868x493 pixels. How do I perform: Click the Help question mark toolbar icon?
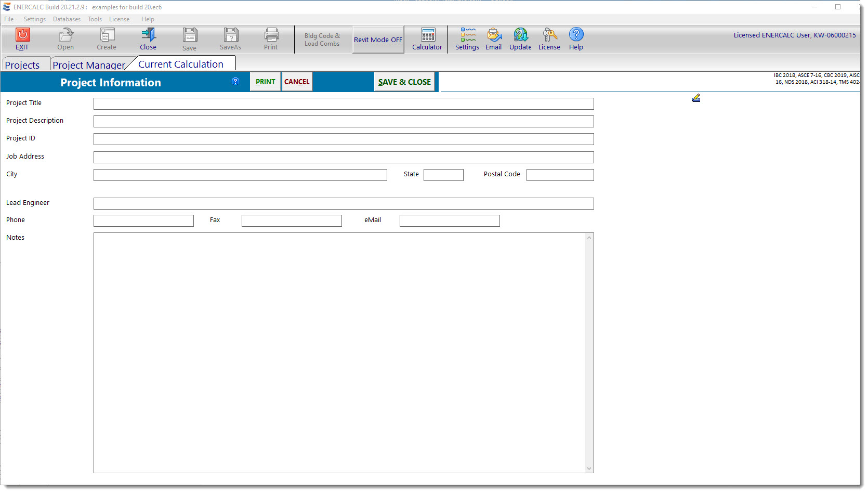pyautogui.click(x=576, y=35)
